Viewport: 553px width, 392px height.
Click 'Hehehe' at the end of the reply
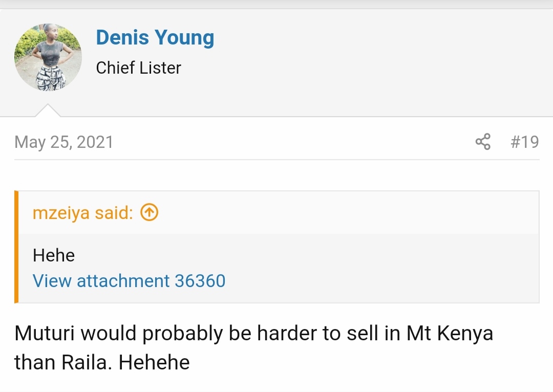155,362
